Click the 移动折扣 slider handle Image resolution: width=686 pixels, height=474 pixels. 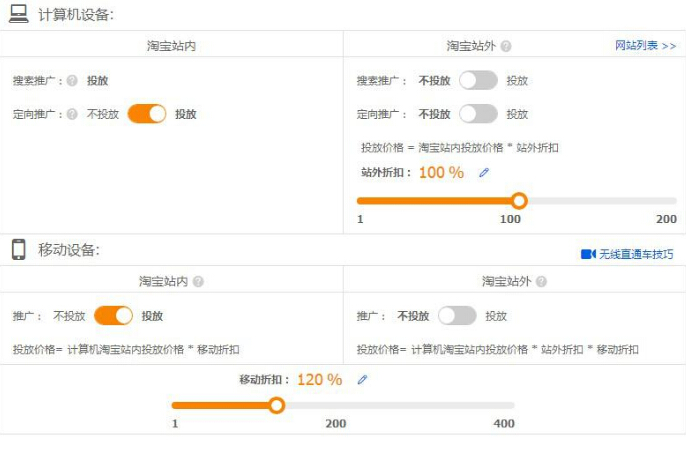[x=277, y=405]
